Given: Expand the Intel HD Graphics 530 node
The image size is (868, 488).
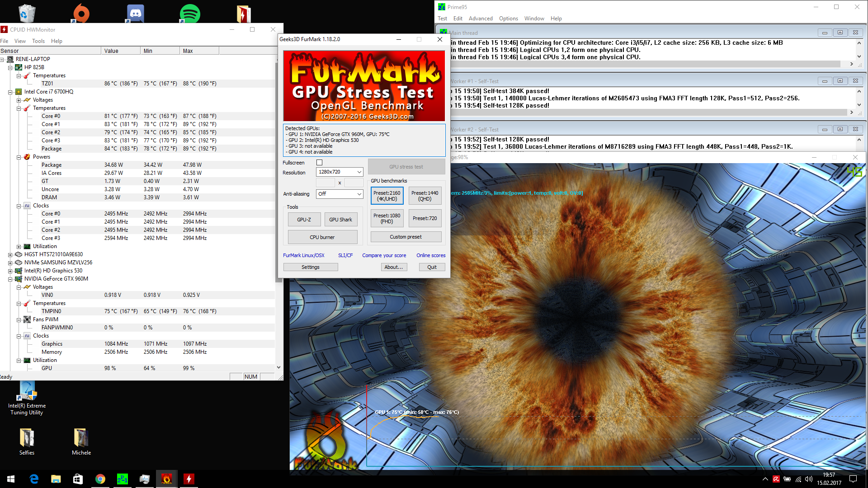Looking at the screenshot, I should [x=10, y=271].
